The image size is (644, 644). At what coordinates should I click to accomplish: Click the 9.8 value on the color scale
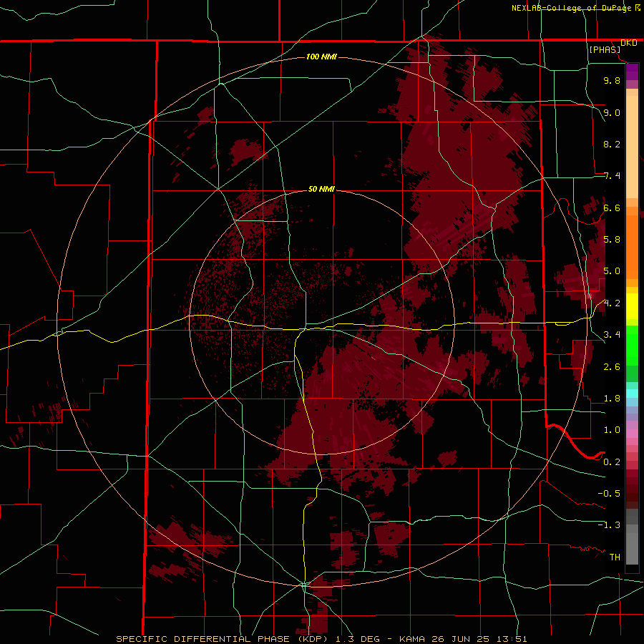[612, 80]
